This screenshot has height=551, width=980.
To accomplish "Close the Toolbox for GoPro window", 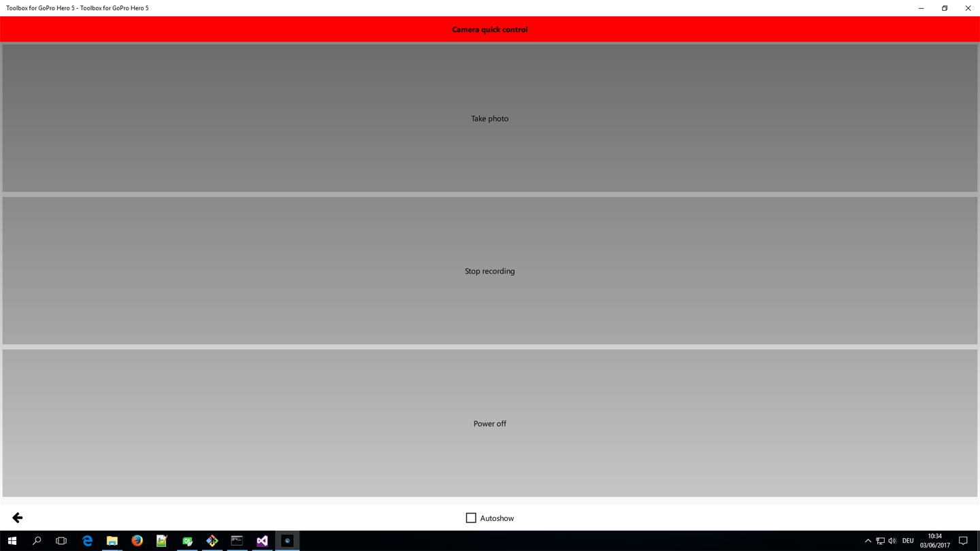I will click(x=968, y=8).
